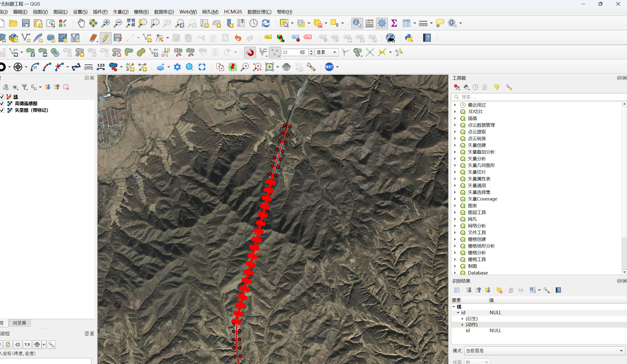Expand the (衍生) result row
The height and width of the screenshot is (364, 627).
(463, 318)
